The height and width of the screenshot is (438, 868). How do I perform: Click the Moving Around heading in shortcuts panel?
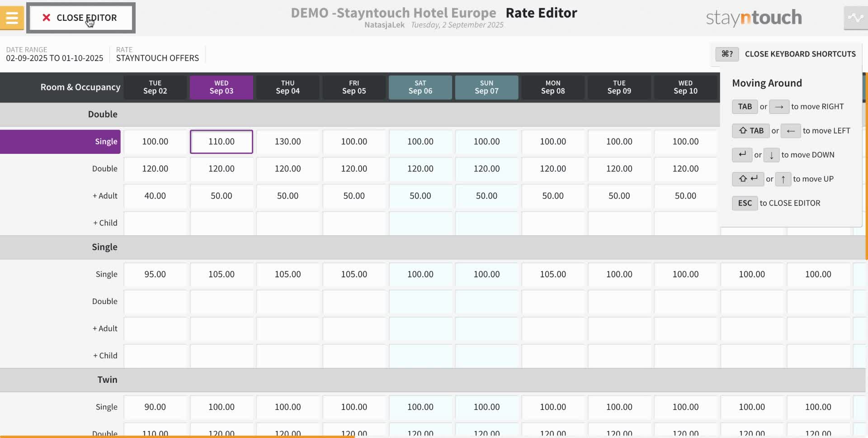tap(767, 83)
